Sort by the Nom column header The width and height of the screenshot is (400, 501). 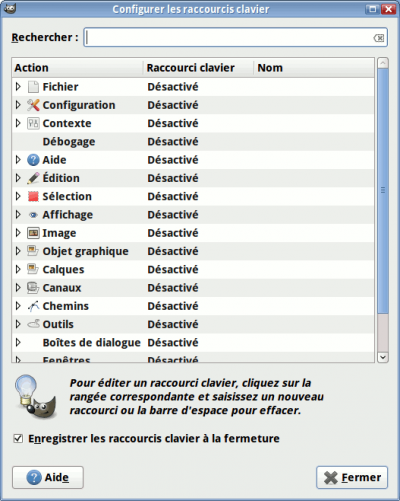click(x=314, y=68)
